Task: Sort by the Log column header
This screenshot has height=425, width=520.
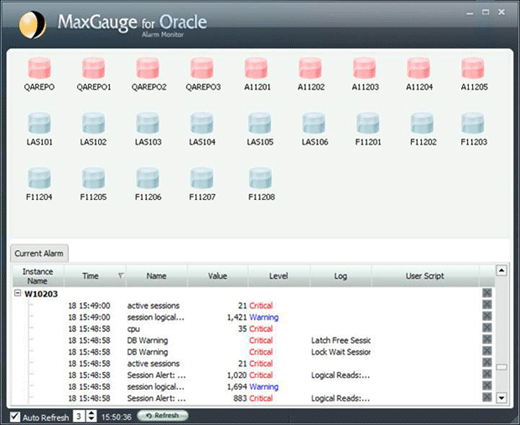Action: (x=341, y=276)
